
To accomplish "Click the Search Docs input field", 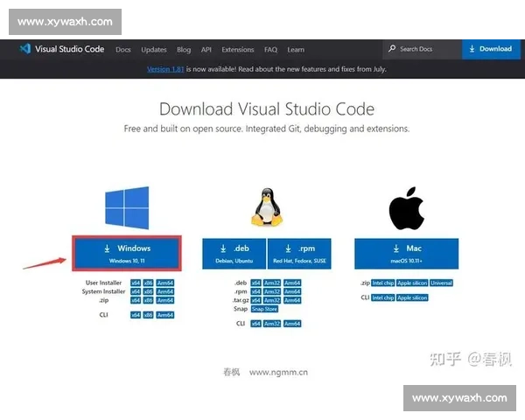I will [423, 49].
